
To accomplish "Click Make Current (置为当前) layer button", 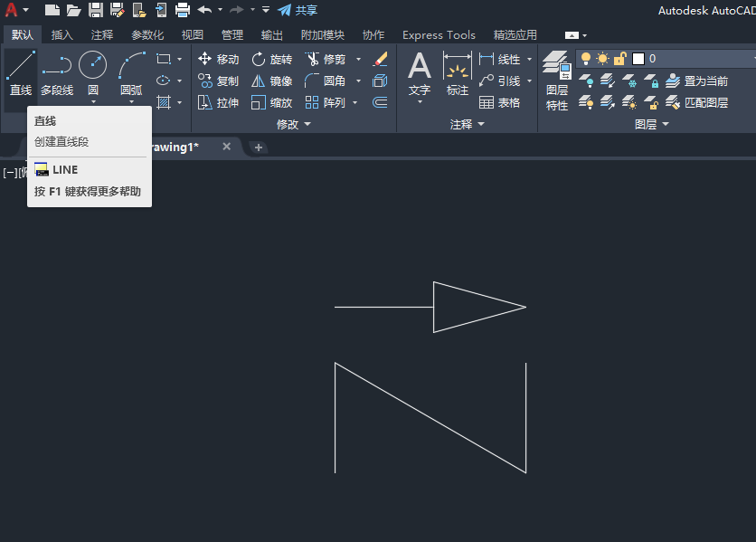I will click(697, 81).
